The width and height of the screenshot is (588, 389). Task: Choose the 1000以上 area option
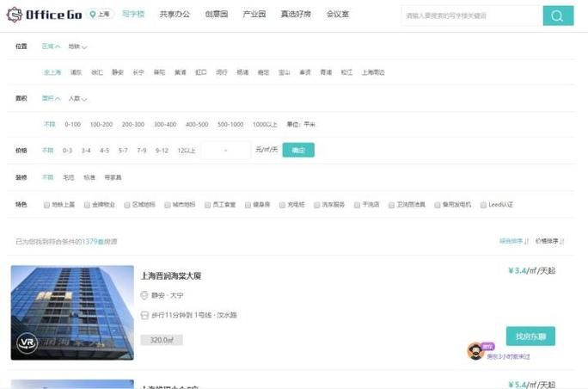click(265, 124)
